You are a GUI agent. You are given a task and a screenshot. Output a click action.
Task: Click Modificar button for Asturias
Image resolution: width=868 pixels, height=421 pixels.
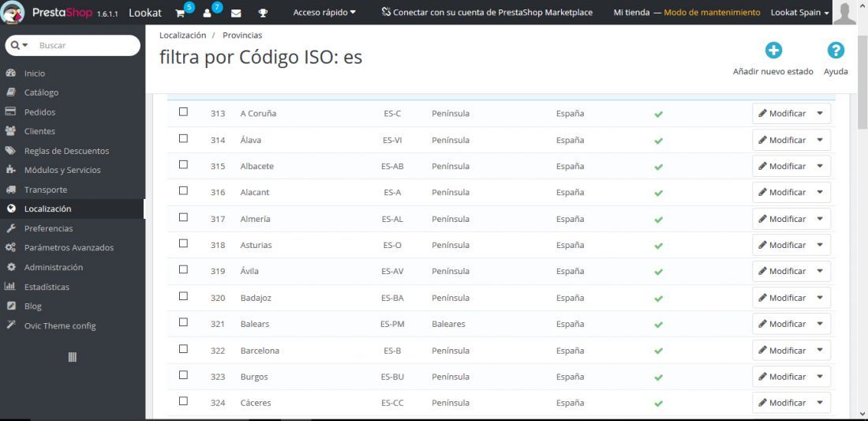point(782,245)
